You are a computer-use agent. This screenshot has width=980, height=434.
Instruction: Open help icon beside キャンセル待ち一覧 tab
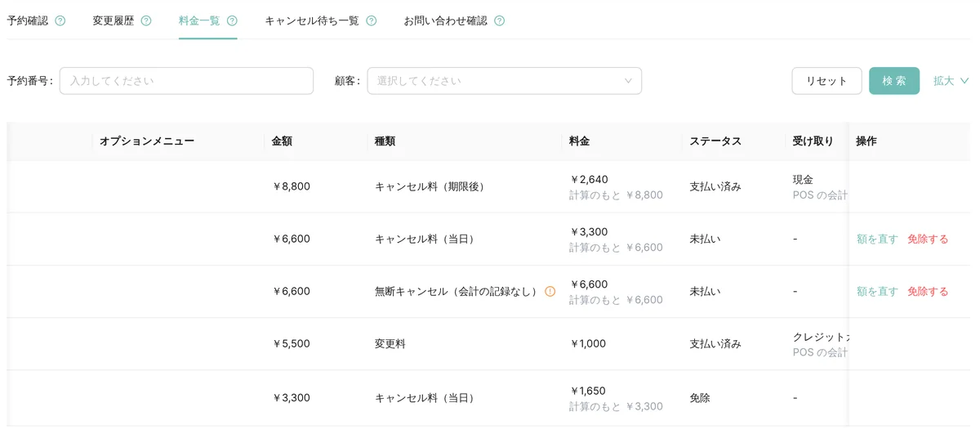tap(372, 21)
